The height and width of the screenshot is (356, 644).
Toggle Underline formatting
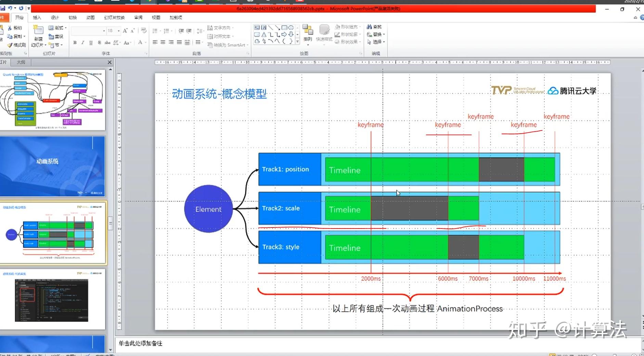(91, 42)
